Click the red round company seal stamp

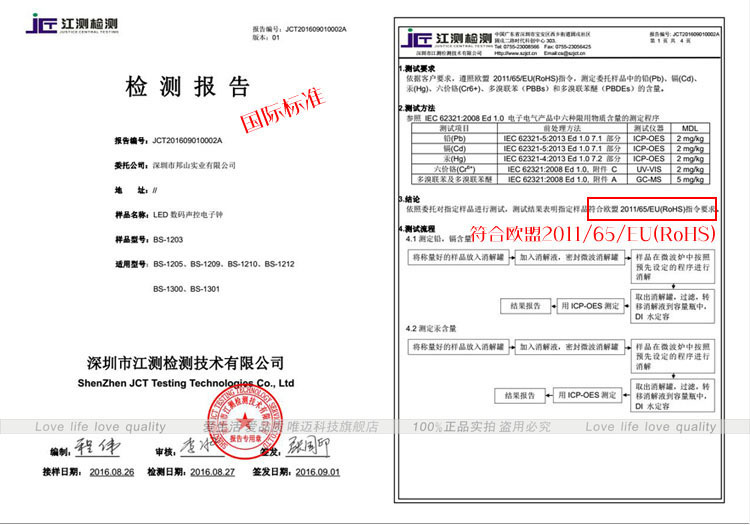pos(244,423)
